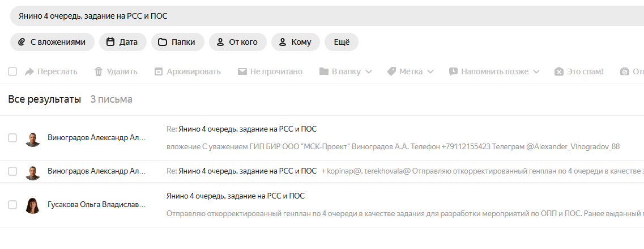The image size is (644, 249).
Task: Click the Archive (Архивировать) icon
Action: [x=159, y=71]
